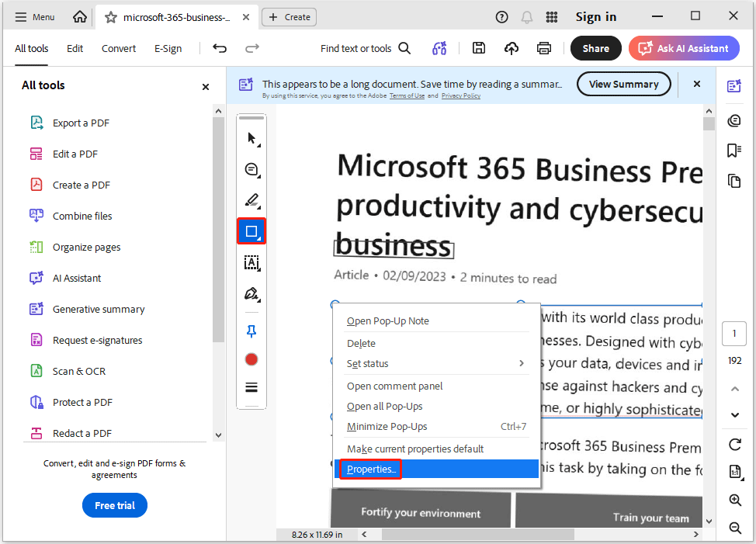This screenshot has height=544, width=756.
Task: Expand the Set status submenu
Action: point(437,364)
